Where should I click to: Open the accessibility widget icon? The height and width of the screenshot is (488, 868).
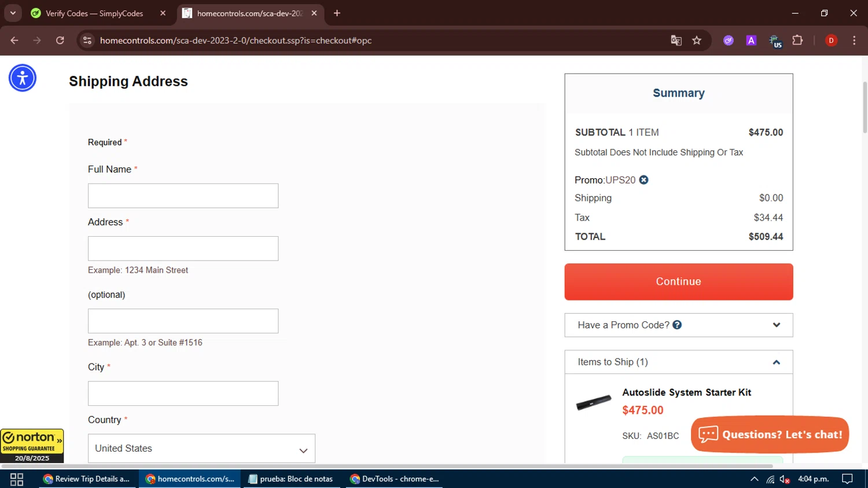tap(23, 78)
